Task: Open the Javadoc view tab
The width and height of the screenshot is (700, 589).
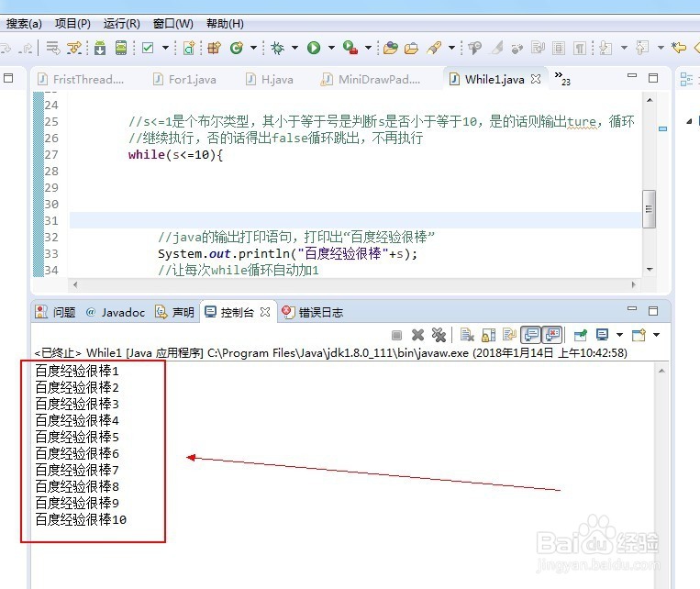Action: click(116, 312)
